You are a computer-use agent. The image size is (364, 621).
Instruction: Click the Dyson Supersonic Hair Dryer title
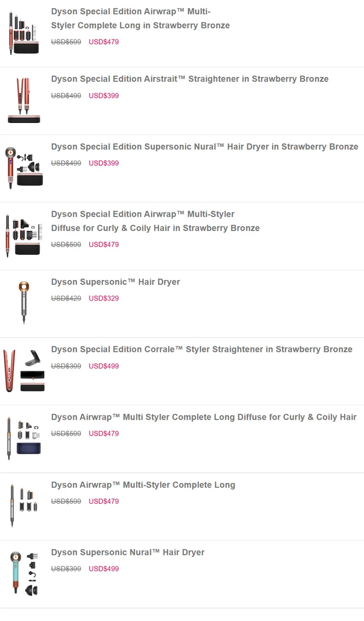[115, 282]
